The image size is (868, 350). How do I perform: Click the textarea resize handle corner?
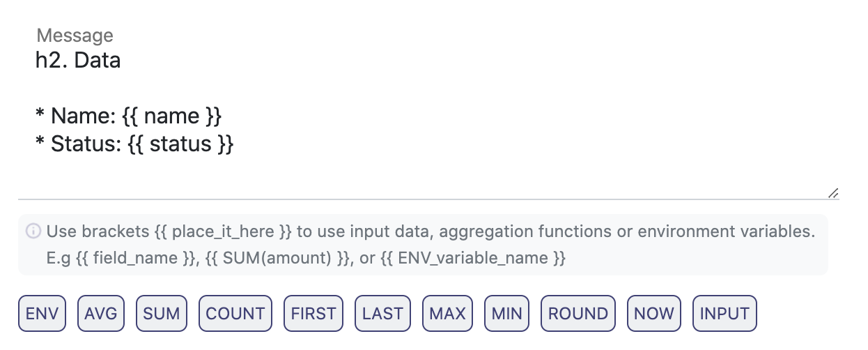click(x=833, y=194)
